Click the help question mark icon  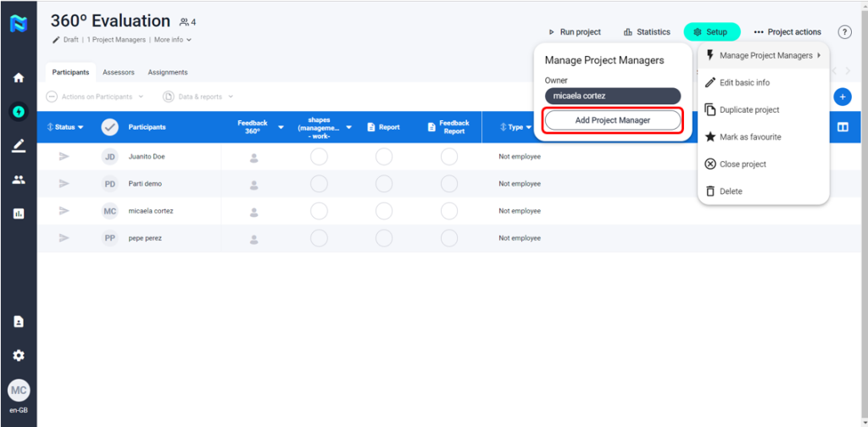[x=844, y=32]
